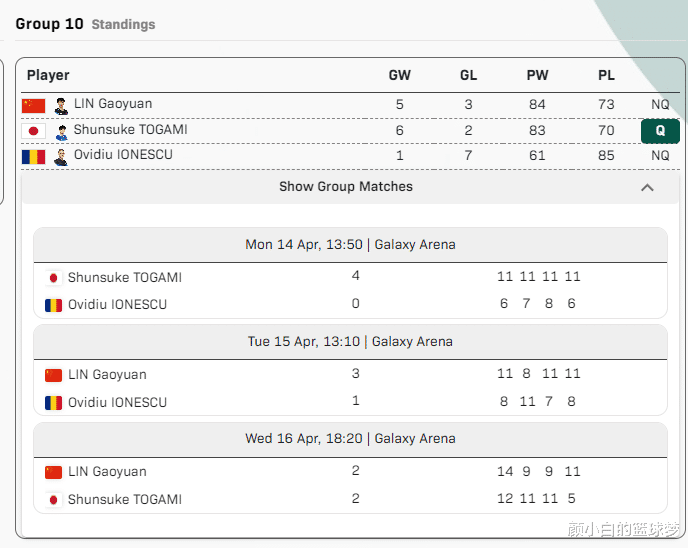Viewport: 688px width, 548px height.
Task: Click Ovidiu IONESCU's player avatar icon
Action: coord(61,156)
